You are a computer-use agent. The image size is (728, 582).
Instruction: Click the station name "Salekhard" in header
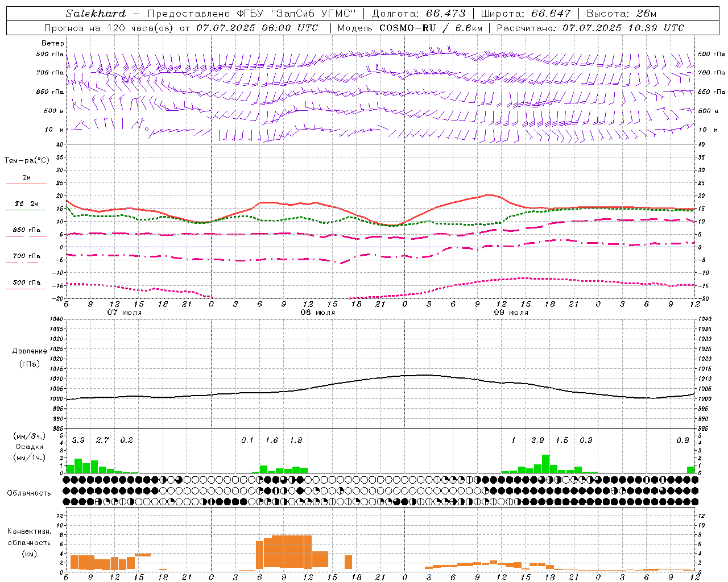[96, 14]
